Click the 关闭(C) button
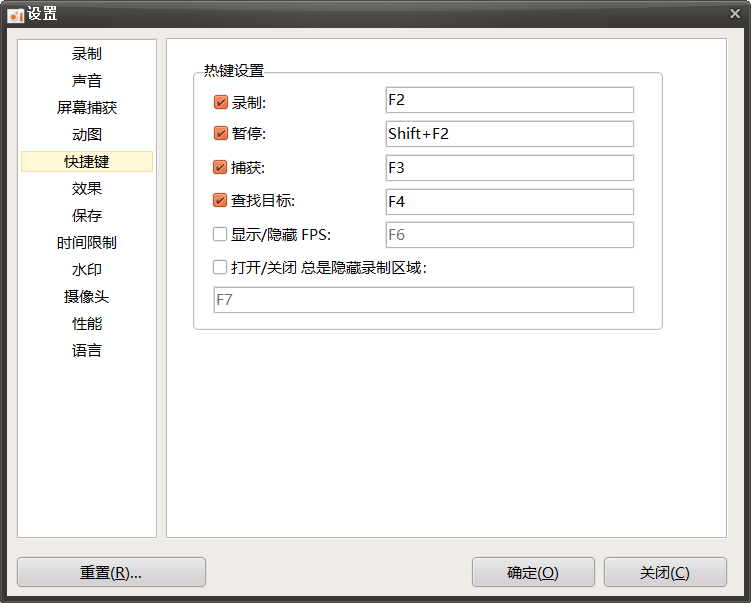This screenshot has height=603, width=751. pyautogui.click(x=665, y=572)
